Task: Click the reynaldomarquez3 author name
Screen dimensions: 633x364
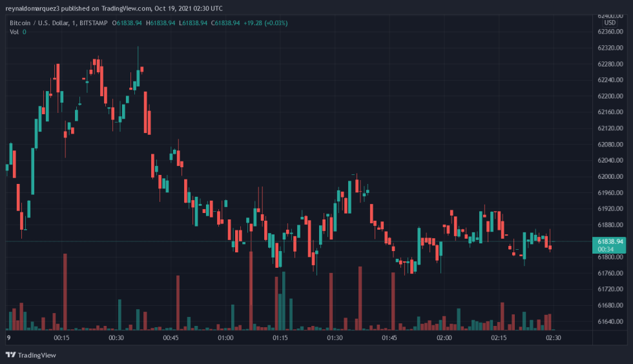Action: [35, 8]
